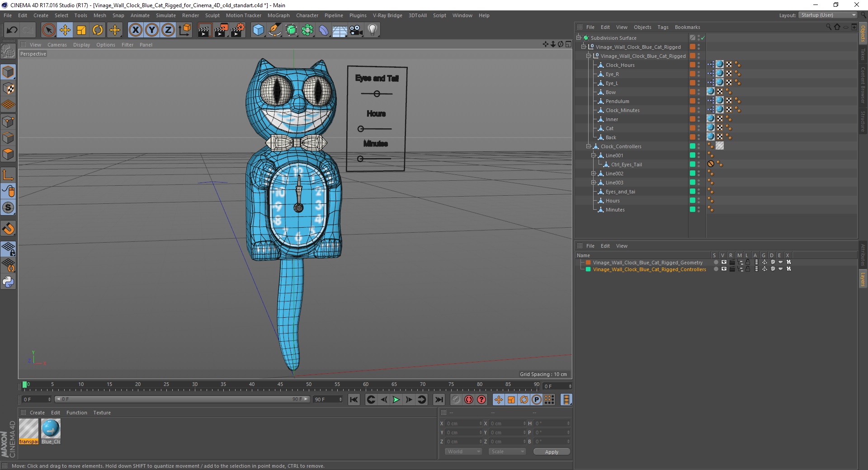Click the Floor environment icon
868x470 pixels.
[x=340, y=30]
